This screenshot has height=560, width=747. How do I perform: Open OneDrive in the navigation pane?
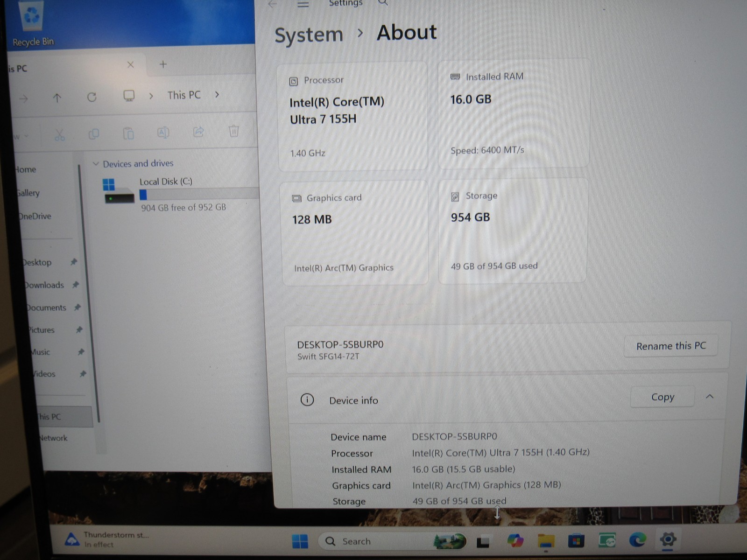[x=35, y=217]
